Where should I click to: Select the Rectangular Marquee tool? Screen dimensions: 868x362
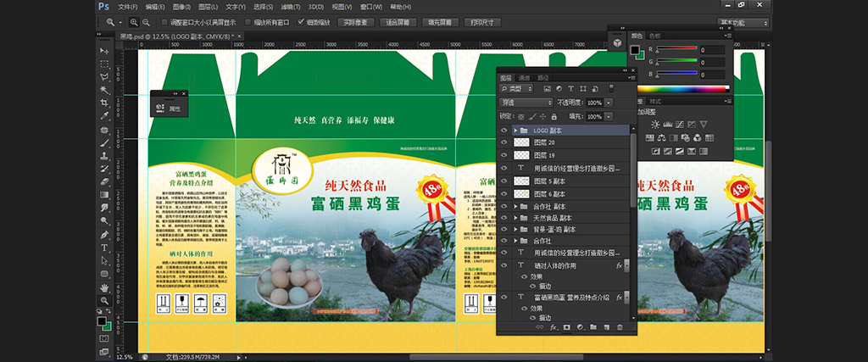104,64
